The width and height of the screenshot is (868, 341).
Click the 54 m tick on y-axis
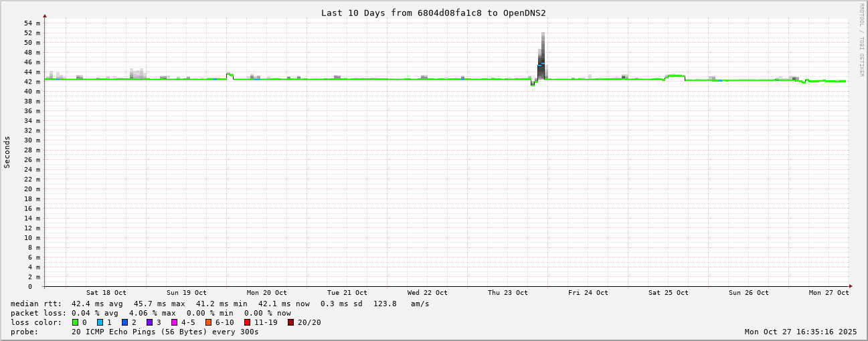(x=32, y=23)
